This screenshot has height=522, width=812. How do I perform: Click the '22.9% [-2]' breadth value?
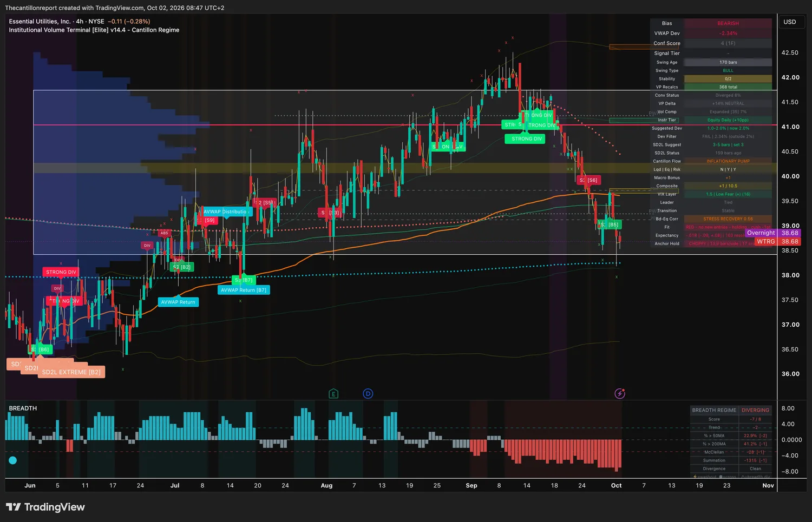point(755,435)
